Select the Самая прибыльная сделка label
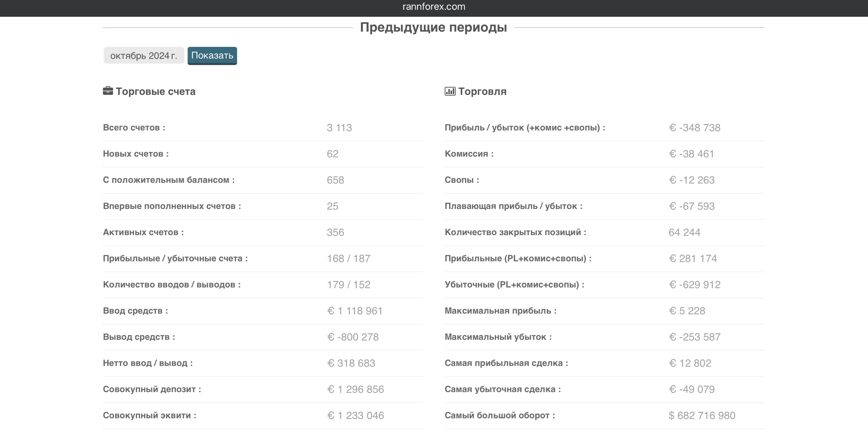Image resolution: width=868 pixels, height=435 pixels. (x=507, y=363)
